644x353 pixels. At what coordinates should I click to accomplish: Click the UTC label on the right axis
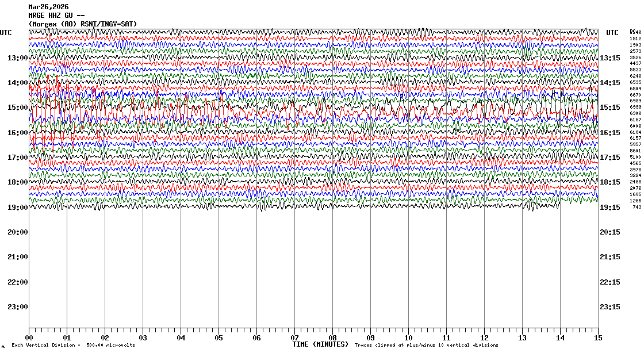(612, 32)
